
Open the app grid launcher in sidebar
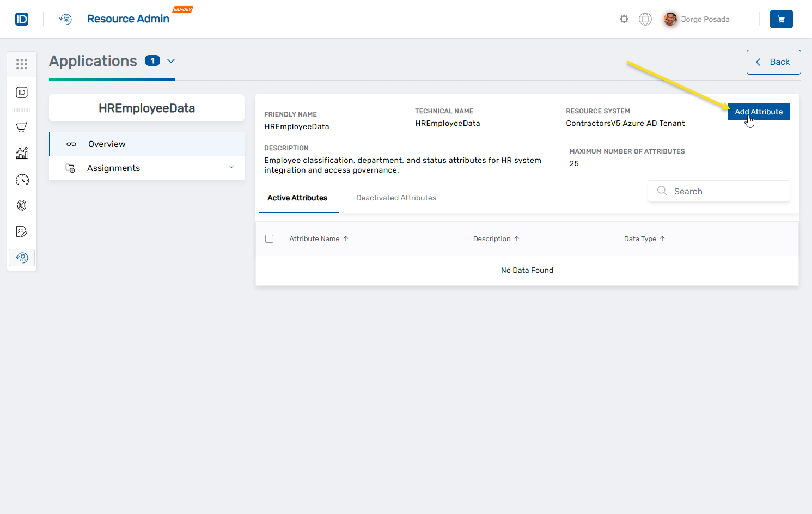tap(22, 64)
